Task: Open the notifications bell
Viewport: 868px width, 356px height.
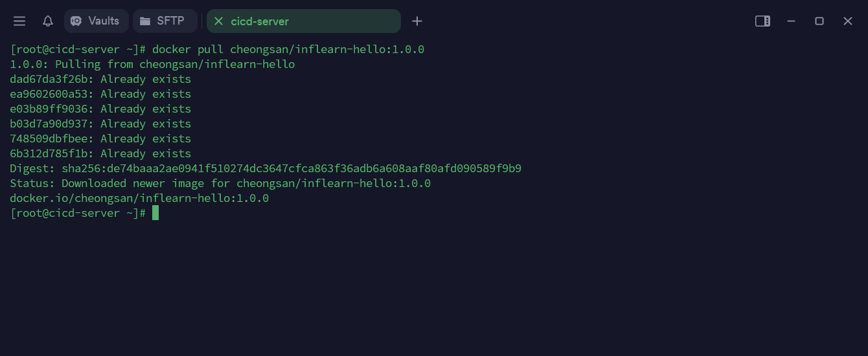Action: tap(48, 21)
